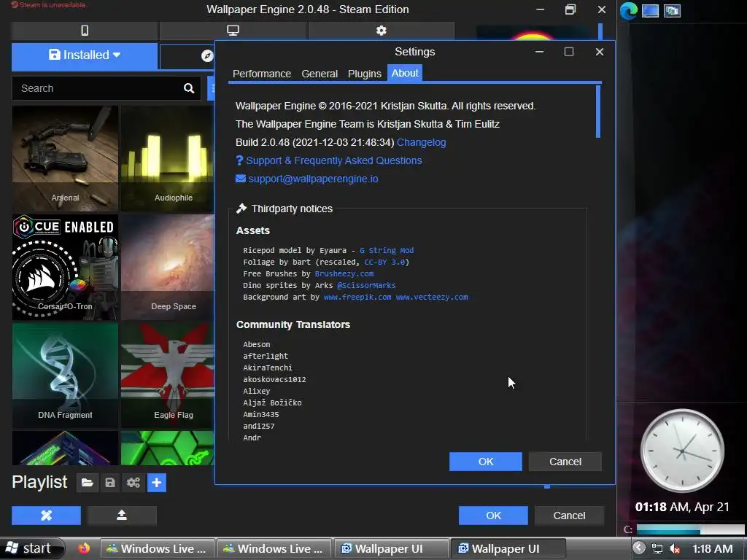This screenshot has height=560, width=747.
Task: Switch to first Wallpaper UI taskbar item
Action: coord(392,548)
